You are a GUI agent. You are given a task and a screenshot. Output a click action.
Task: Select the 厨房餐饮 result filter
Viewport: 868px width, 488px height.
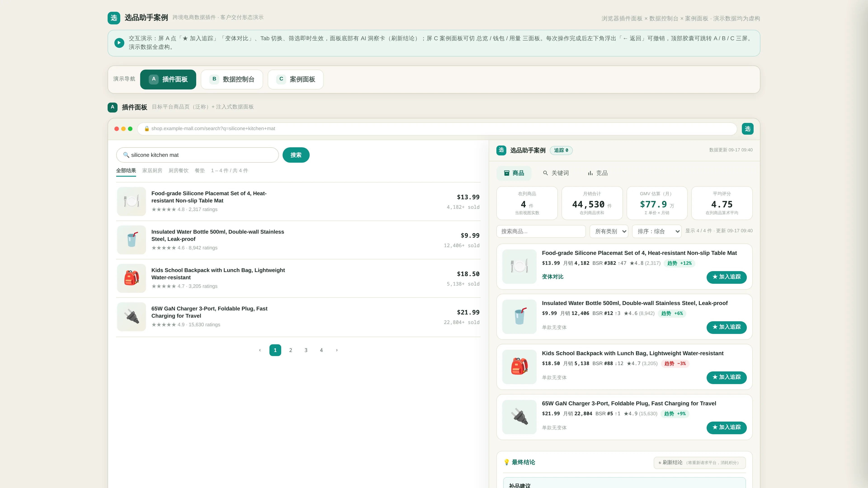[x=179, y=170]
